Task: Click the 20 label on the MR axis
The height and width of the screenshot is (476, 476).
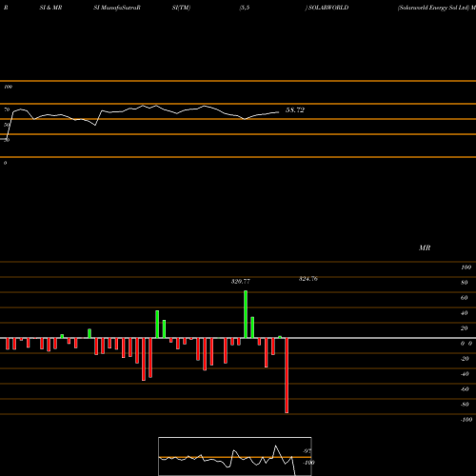Action: point(465,328)
